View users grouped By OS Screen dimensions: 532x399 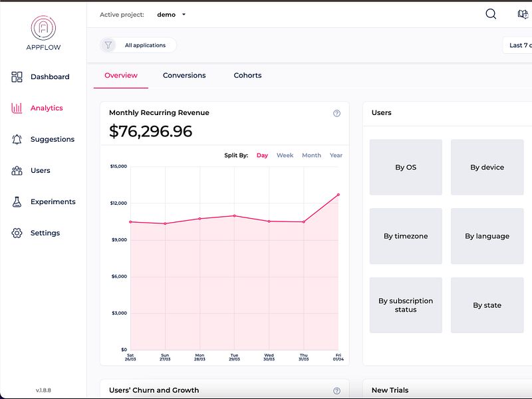tap(406, 167)
